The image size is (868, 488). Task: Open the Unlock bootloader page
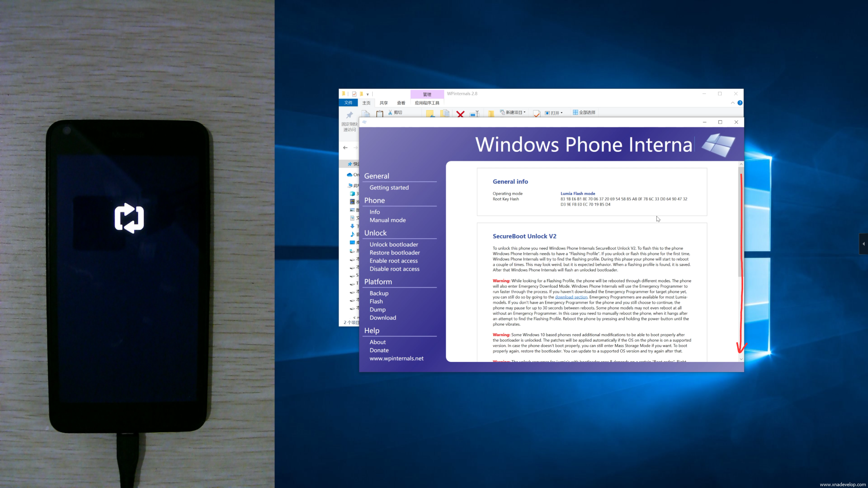pos(394,244)
